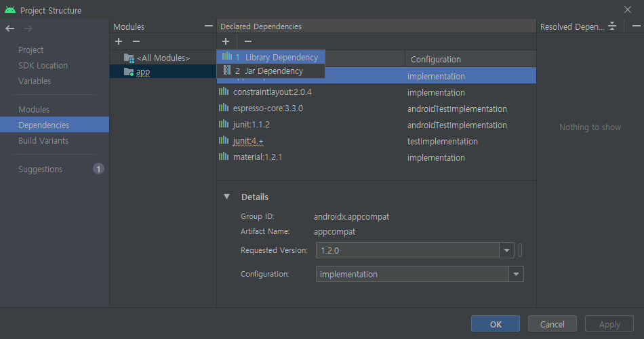The height and width of the screenshot is (339, 644).
Task: Click the add dependency plus button
Action: coord(226,41)
